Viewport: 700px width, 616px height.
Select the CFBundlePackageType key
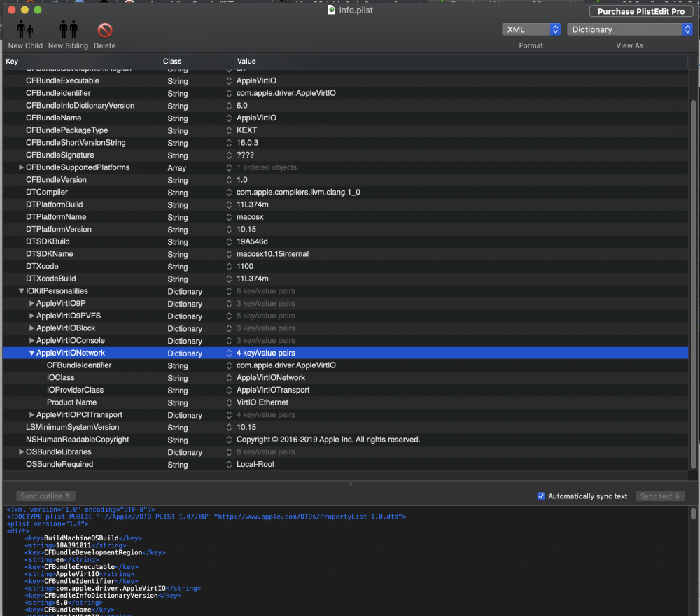(67, 130)
